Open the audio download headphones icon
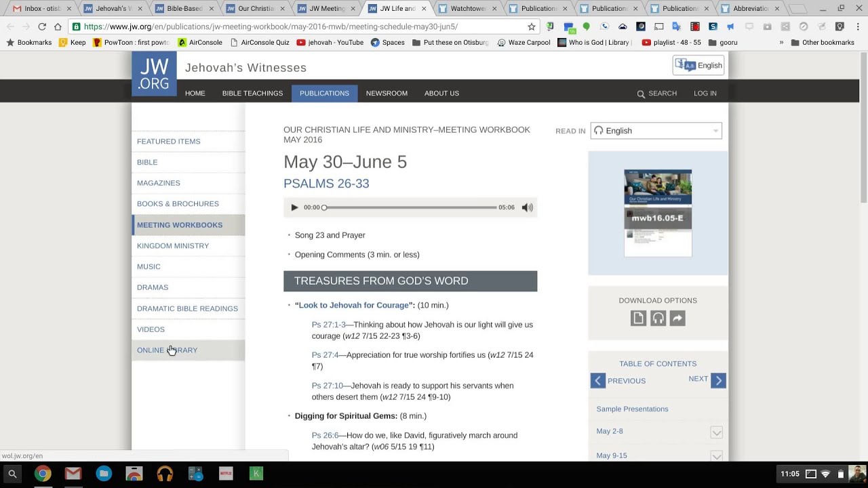 (658, 319)
